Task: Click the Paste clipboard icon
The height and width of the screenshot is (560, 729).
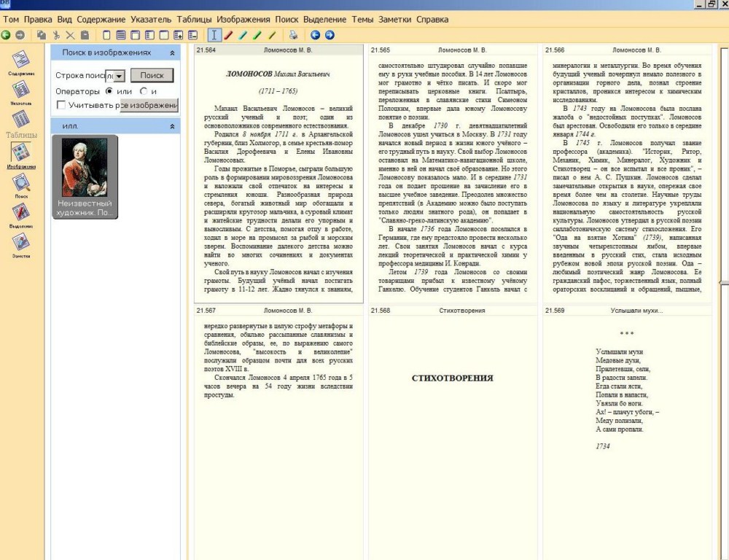Action: click(x=85, y=35)
